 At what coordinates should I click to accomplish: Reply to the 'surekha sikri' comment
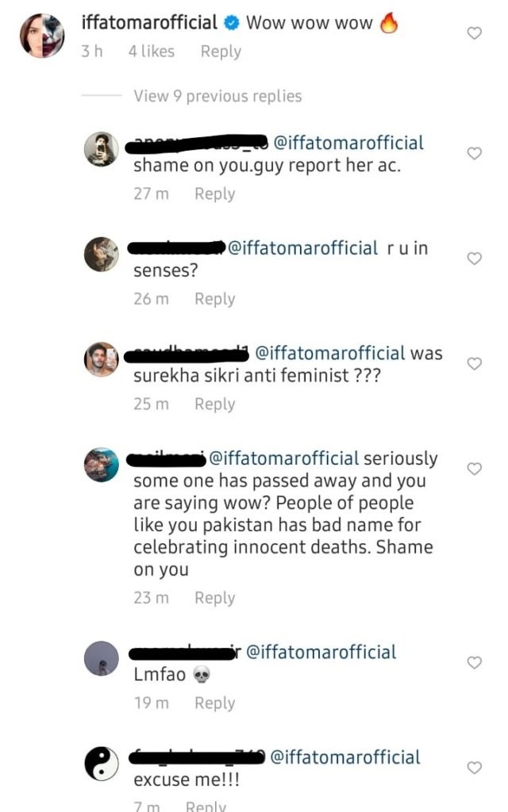coord(214,404)
